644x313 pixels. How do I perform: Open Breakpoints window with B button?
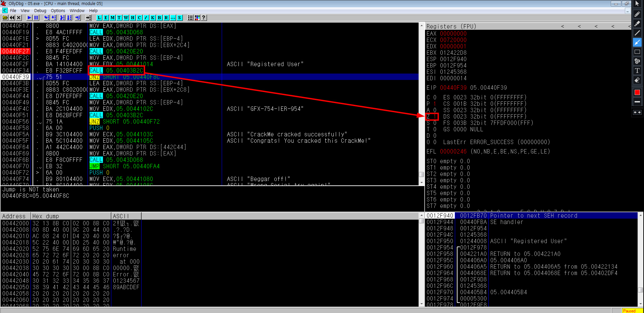click(x=160, y=18)
